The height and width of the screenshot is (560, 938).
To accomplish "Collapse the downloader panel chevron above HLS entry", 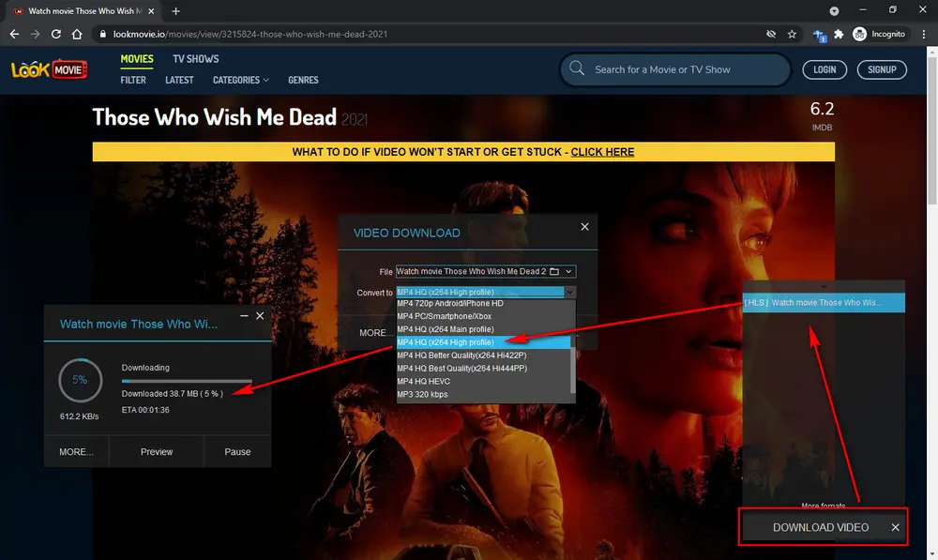I will [824, 287].
